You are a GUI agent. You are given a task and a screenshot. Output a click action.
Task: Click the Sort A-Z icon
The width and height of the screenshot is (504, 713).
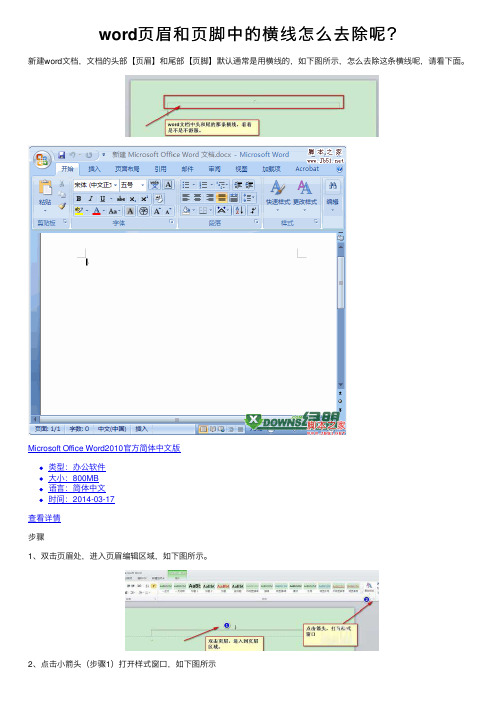pos(240,210)
